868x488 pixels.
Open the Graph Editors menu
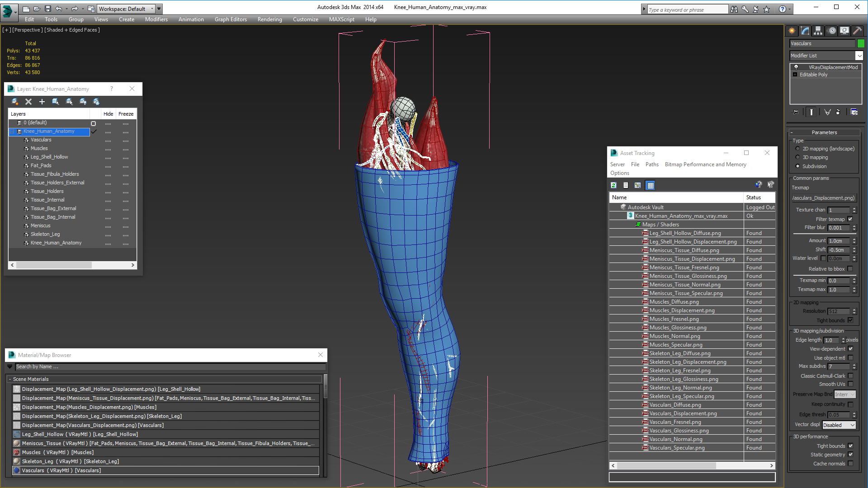(231, 19)
